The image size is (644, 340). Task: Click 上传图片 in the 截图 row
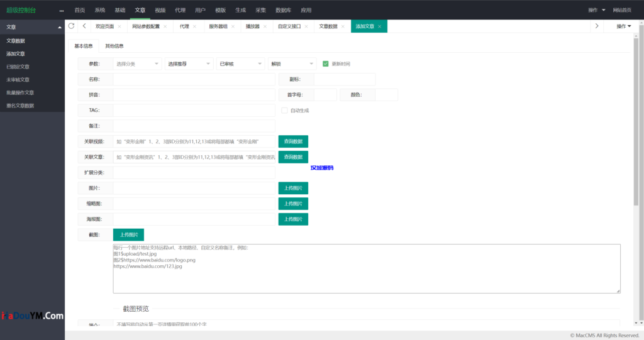pos(128,235)
